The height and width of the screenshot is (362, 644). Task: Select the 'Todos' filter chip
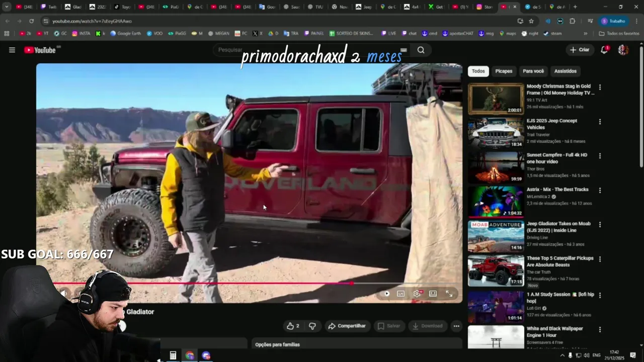click(x=478, y=71)
